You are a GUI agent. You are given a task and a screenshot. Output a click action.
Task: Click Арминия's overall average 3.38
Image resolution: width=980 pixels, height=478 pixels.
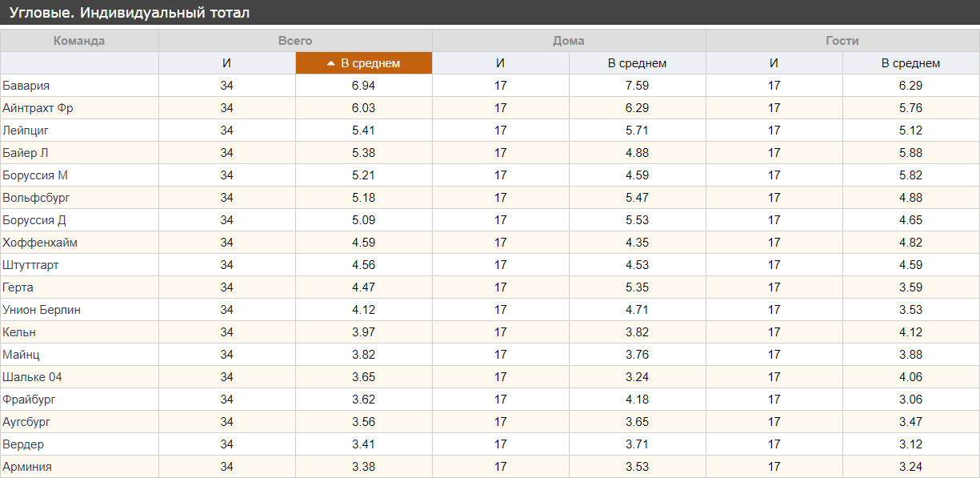point(364,467)
